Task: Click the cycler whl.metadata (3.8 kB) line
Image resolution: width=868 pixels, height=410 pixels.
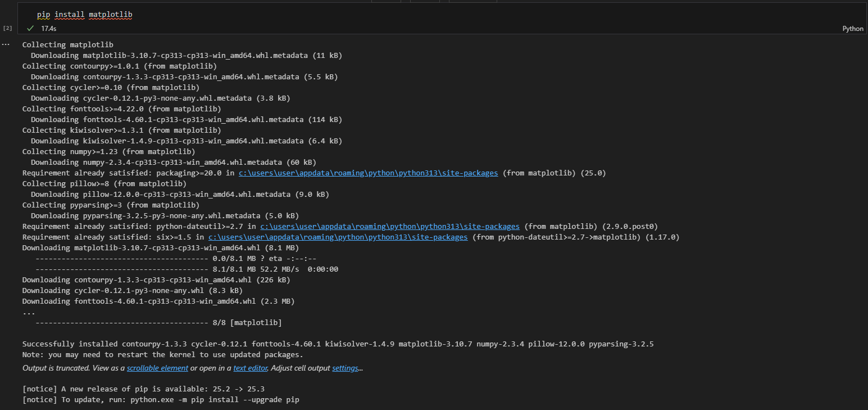Action: 160,98
